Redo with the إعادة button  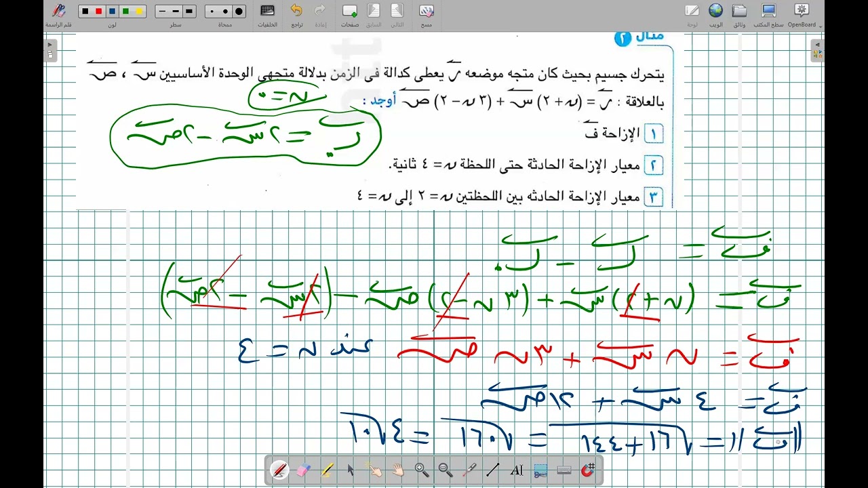coord(321,15)
